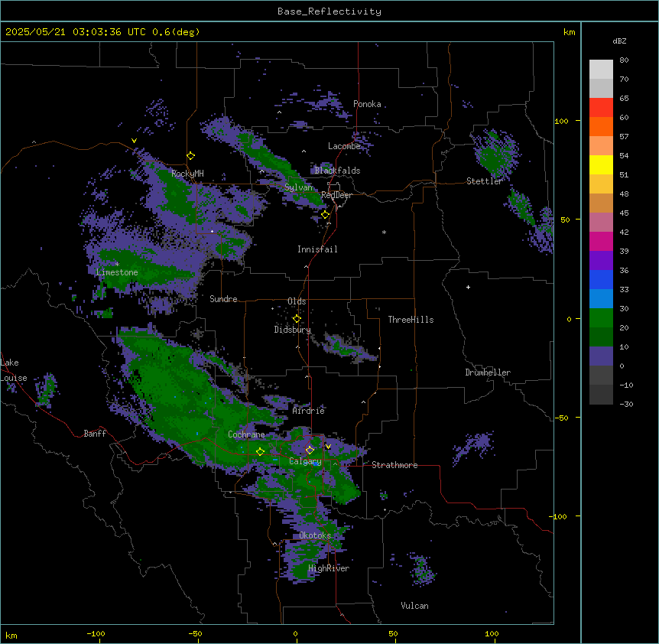The height and width of the screenshot is (644, 659).
Task: Select the magenta band in the dBZ legend
Action: tap(601, 241)
